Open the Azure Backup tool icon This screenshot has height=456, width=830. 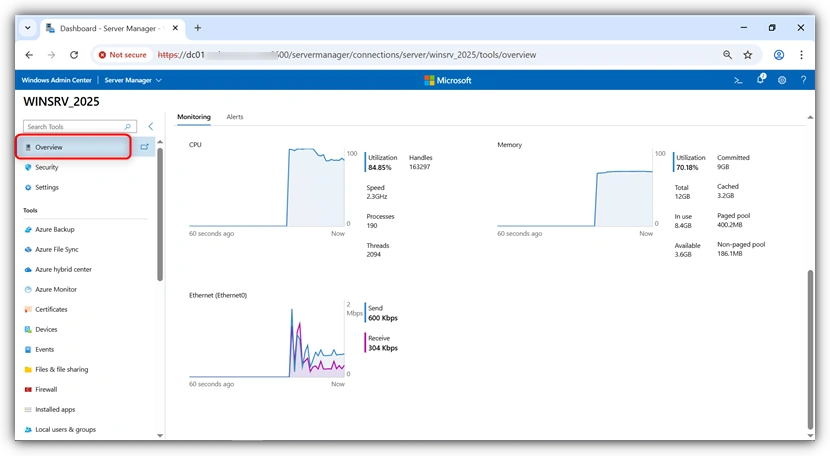(x=28, y=229)
